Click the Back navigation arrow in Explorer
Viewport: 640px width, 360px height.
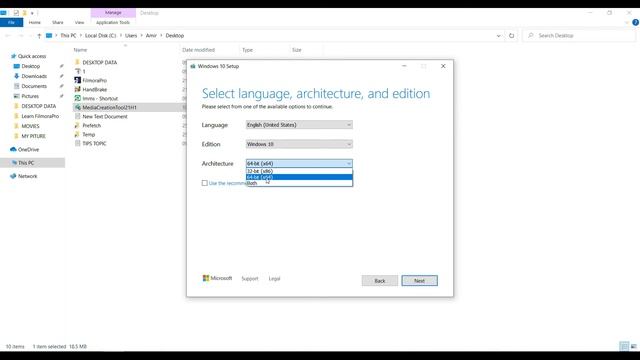[8, 36]
